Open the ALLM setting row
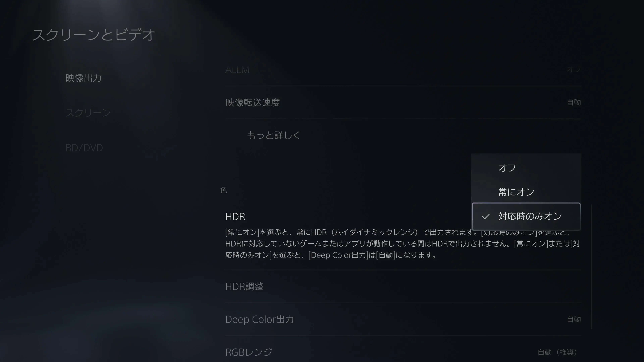The height and width of the screenshot is (362, 644). pos(403,70)
